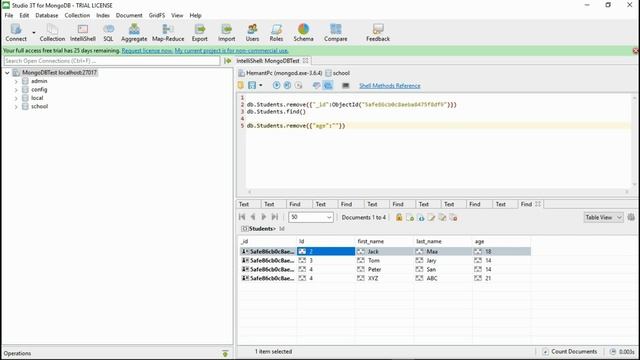Click the last_name column header

coord(442,242)
